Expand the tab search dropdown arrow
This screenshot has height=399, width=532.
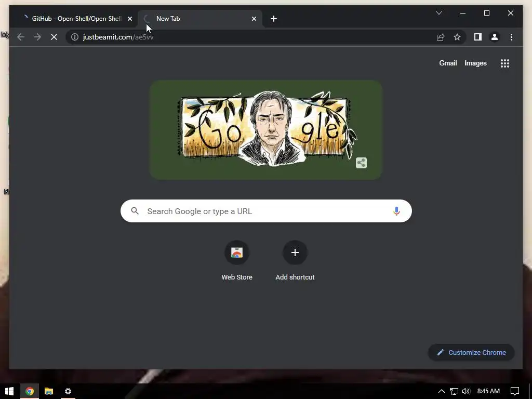[x=438, y=13]
